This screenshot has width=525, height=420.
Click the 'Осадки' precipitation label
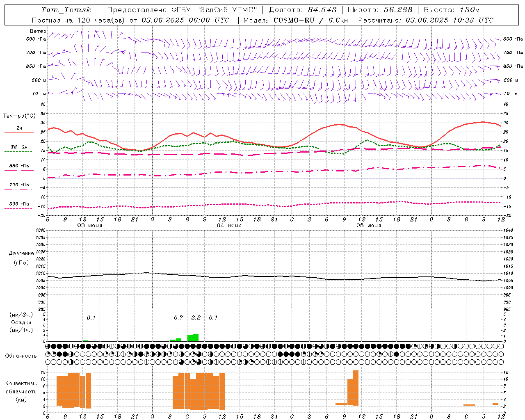[x=21, y=322]
